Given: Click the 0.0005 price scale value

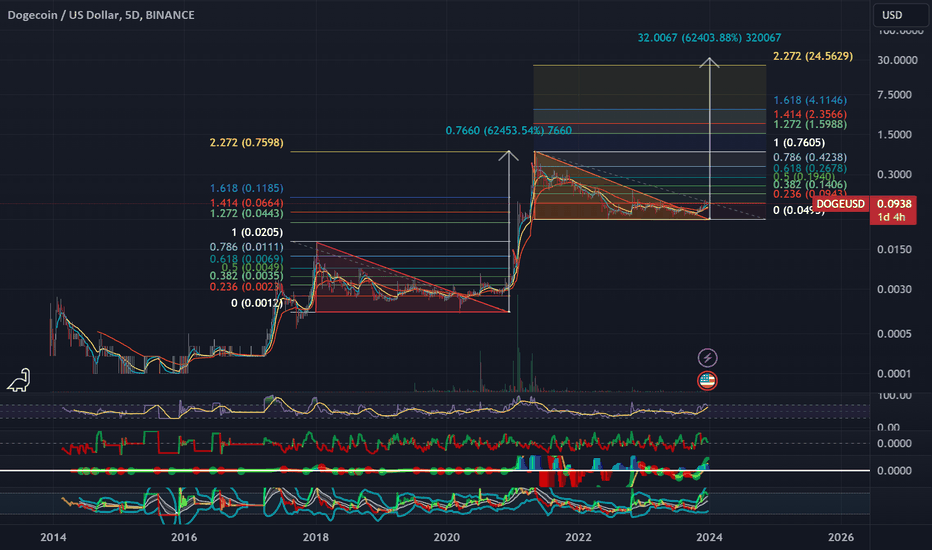Looking at the screenshot, I should coord(895,334).
